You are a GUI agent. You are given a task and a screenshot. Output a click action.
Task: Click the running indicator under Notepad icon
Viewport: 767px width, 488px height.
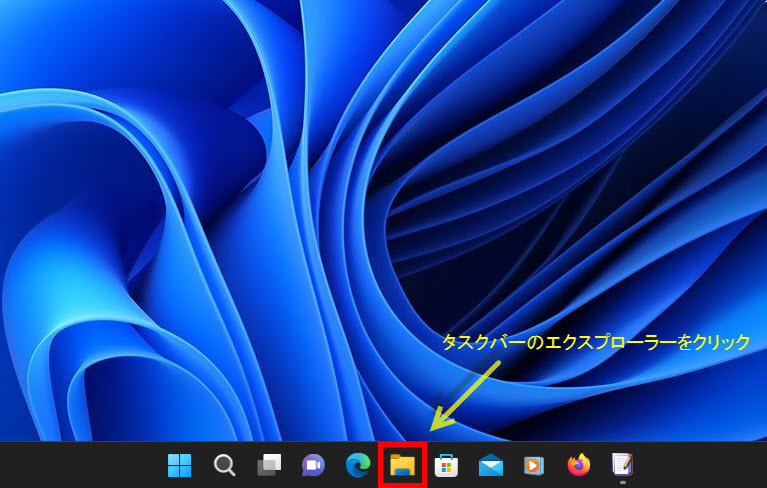coord(622,483)
